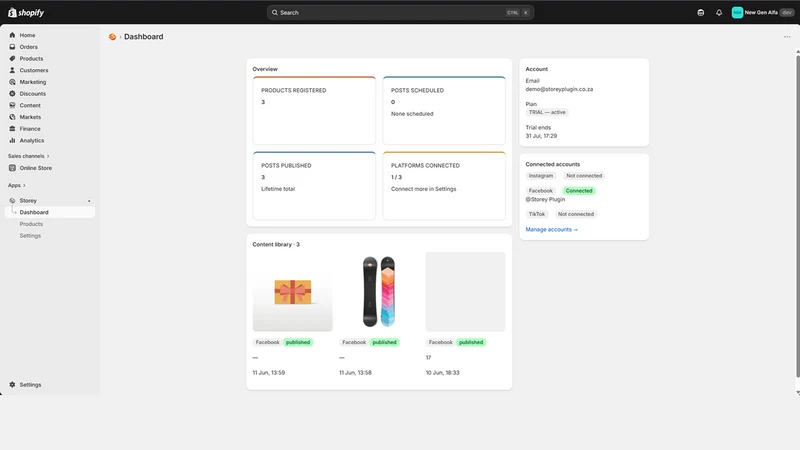The height and width of the screenshot is (450, 800).
Task: Expand the Sales channels section
Action: (x=29, y=156)
